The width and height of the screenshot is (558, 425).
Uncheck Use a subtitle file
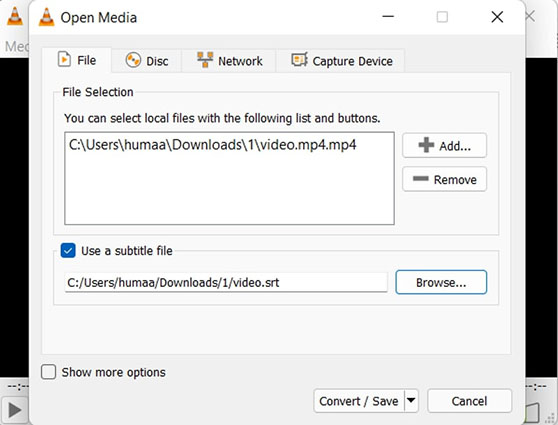[x=68, y=251]
